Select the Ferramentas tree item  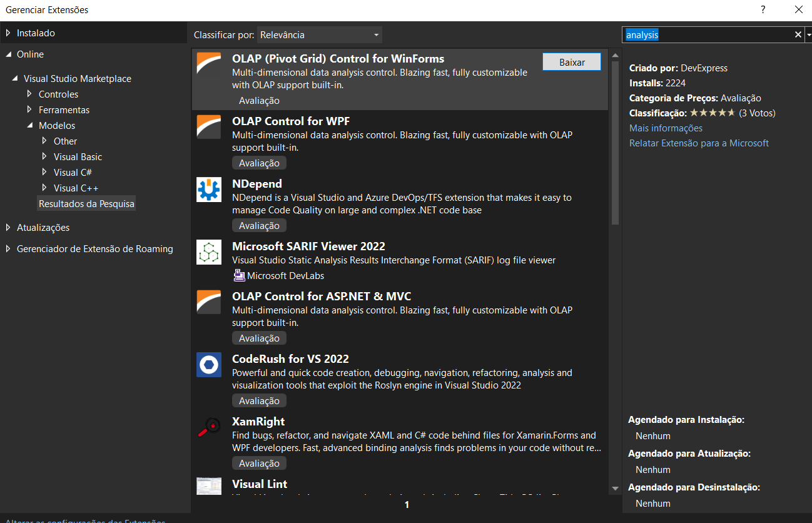click(x=64, y=110)
